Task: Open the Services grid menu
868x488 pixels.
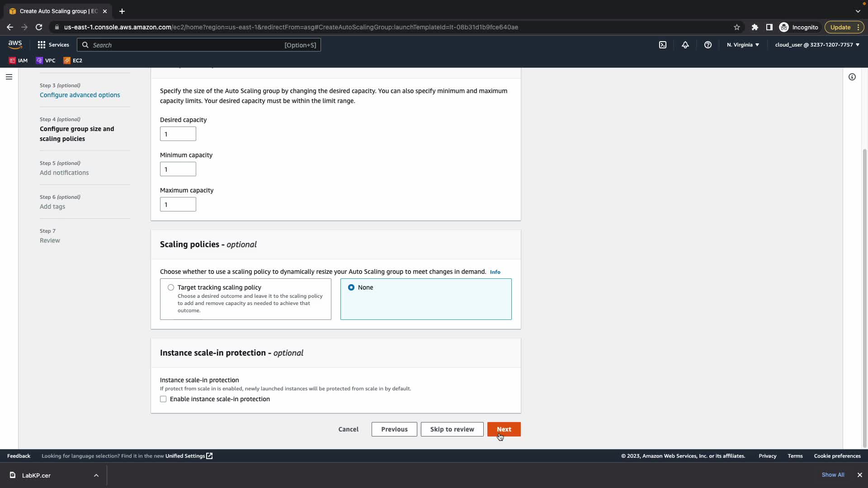Action: 53,45
